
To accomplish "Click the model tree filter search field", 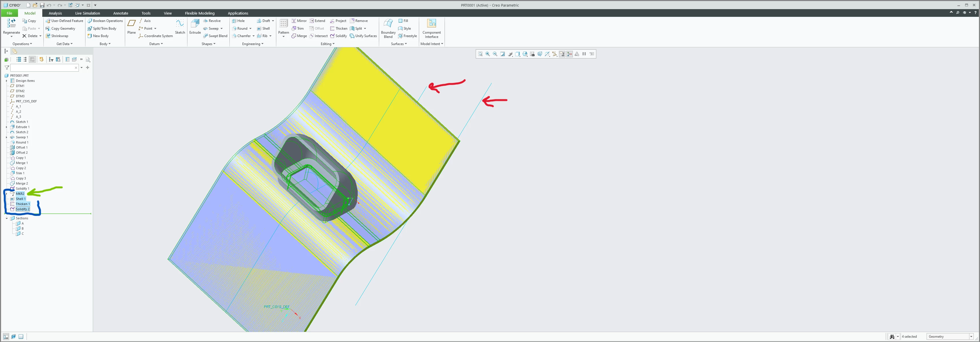I will pos(42,68).
